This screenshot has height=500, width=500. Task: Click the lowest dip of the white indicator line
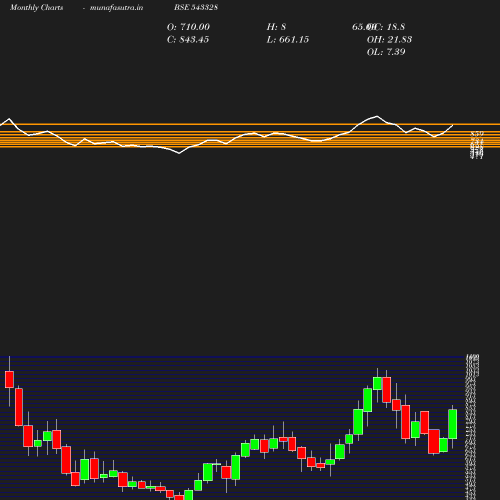coord(179,153)
